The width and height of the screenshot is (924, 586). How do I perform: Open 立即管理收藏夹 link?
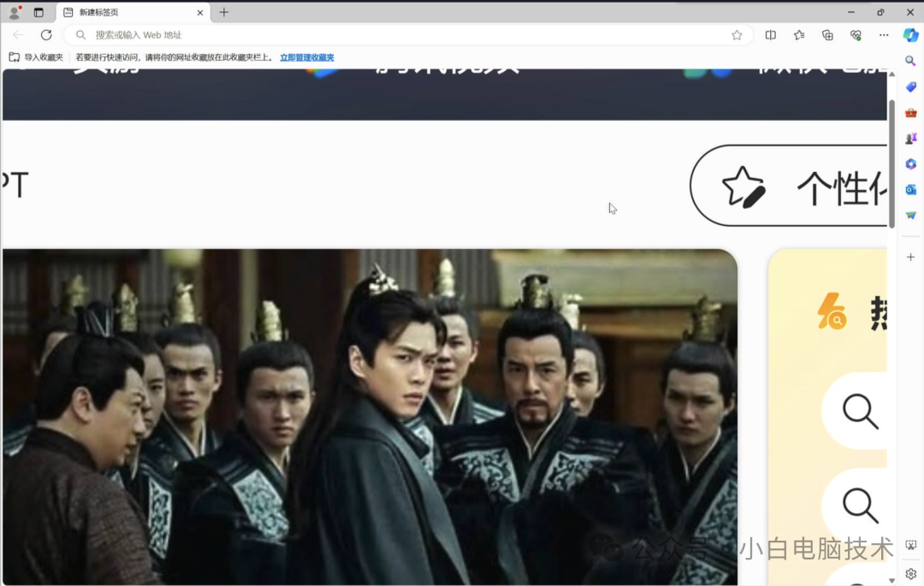(307, 57)
